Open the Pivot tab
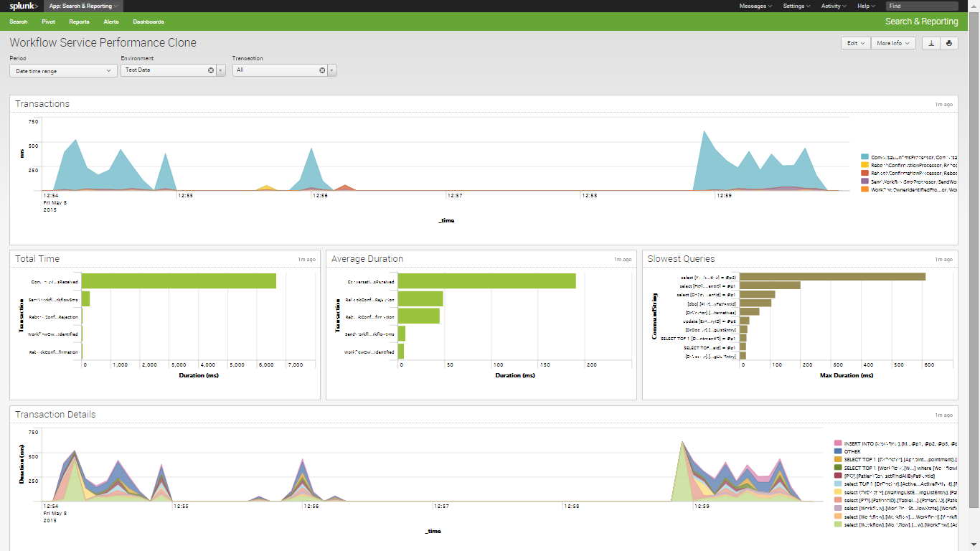Viewport: 980px width, 551px height. point(48,22)
